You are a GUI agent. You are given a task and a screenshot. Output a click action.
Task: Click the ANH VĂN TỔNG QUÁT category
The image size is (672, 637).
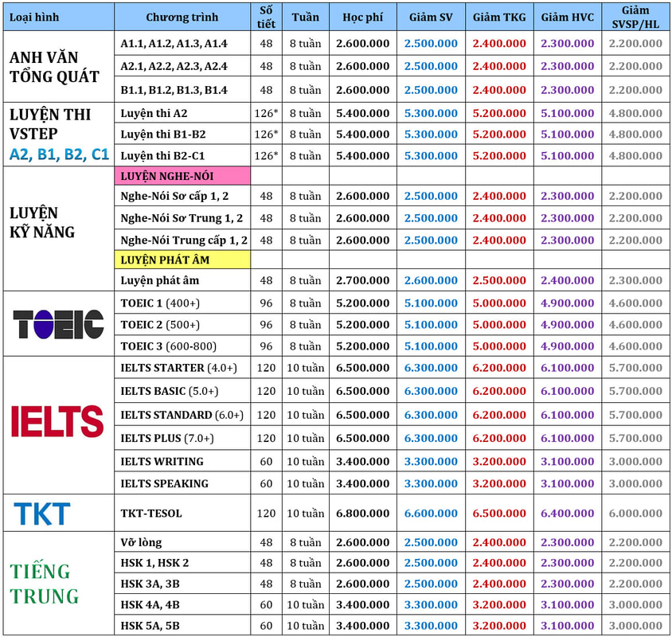click(55, 66)
